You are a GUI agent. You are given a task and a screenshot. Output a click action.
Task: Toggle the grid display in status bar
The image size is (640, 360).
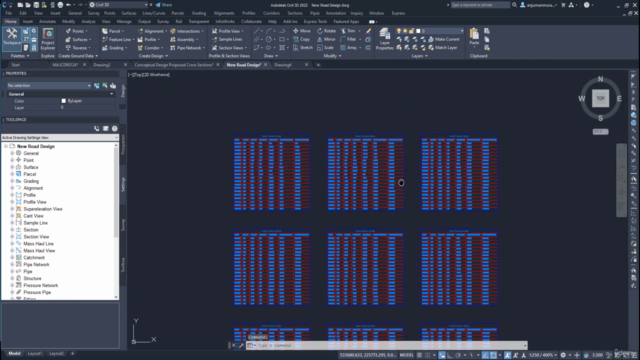(419, 355)
